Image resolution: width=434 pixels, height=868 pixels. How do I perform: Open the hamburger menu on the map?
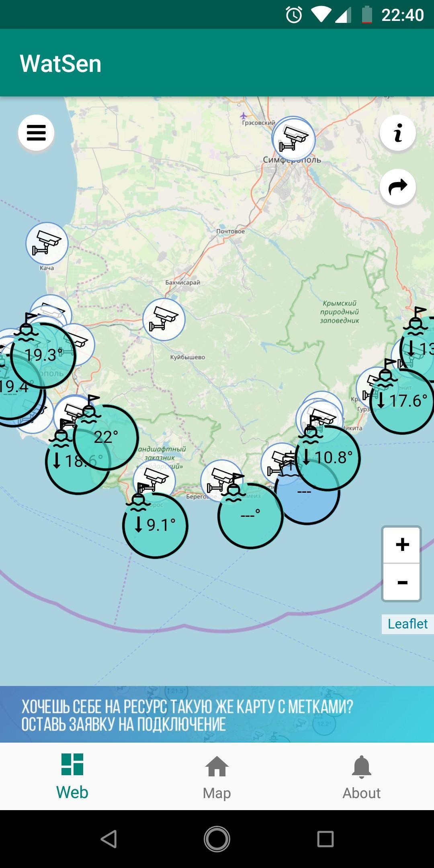click(x=36, y=133)
